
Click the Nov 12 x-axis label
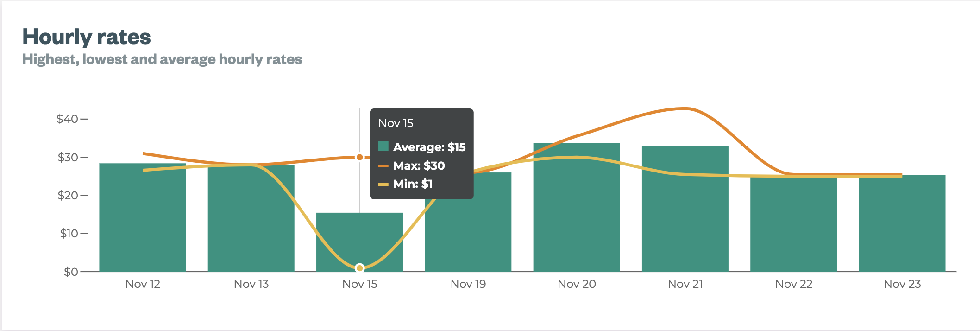[x=143, y=284]
